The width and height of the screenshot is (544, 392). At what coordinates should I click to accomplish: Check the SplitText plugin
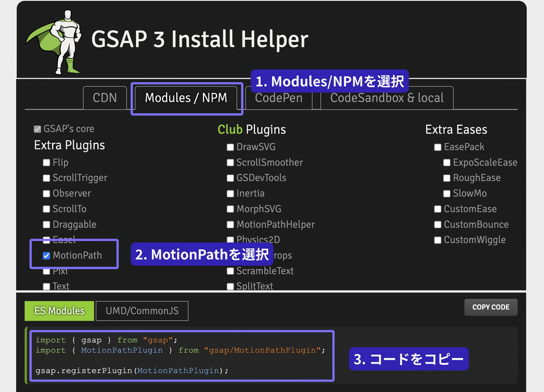[x=230, y=286]
